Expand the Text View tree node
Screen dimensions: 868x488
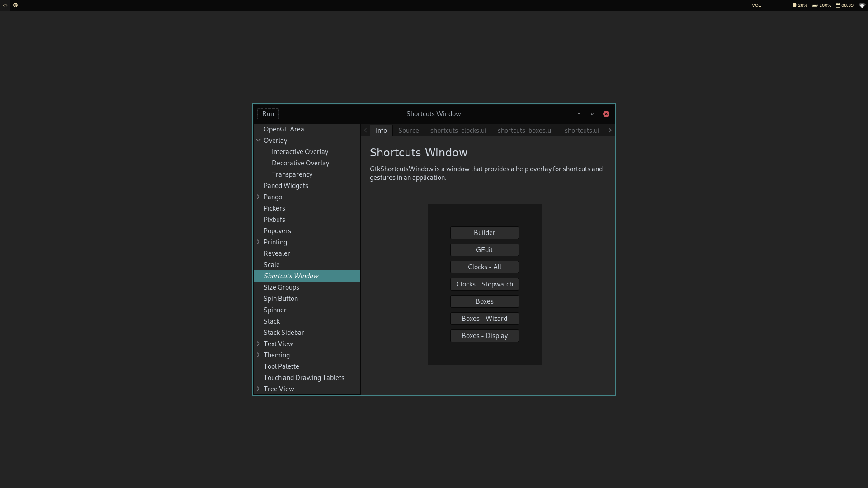(x=259, y=344)
